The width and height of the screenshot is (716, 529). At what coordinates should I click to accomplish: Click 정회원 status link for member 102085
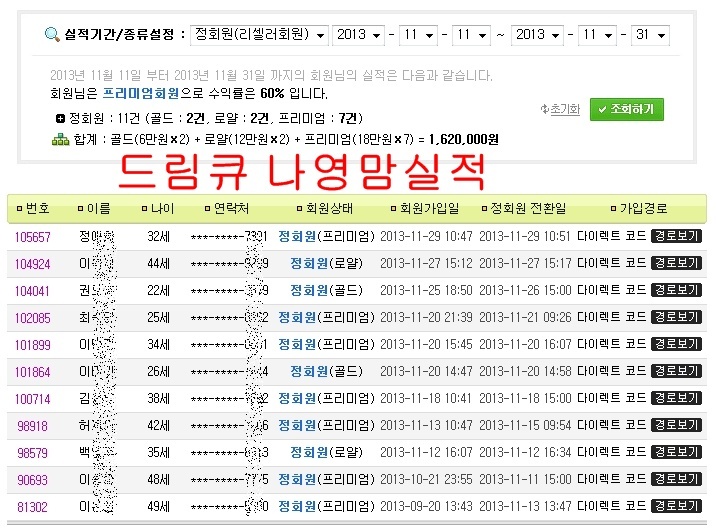click(297, 318)
